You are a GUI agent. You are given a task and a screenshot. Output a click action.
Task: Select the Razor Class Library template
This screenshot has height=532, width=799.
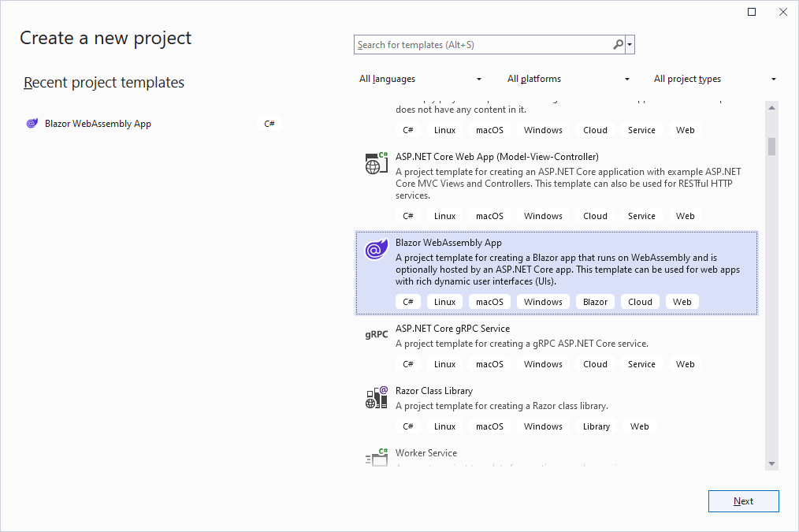tap(556, 410)
